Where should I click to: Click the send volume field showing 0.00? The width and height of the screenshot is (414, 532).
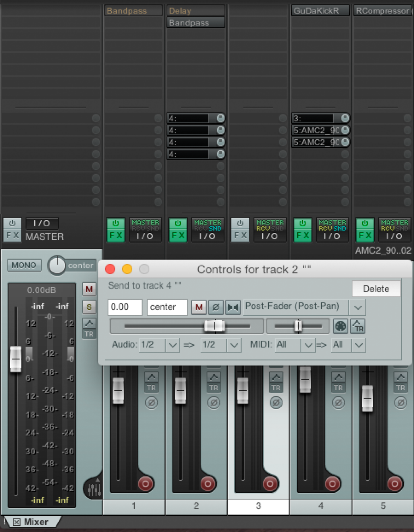[x=125, y=307]
